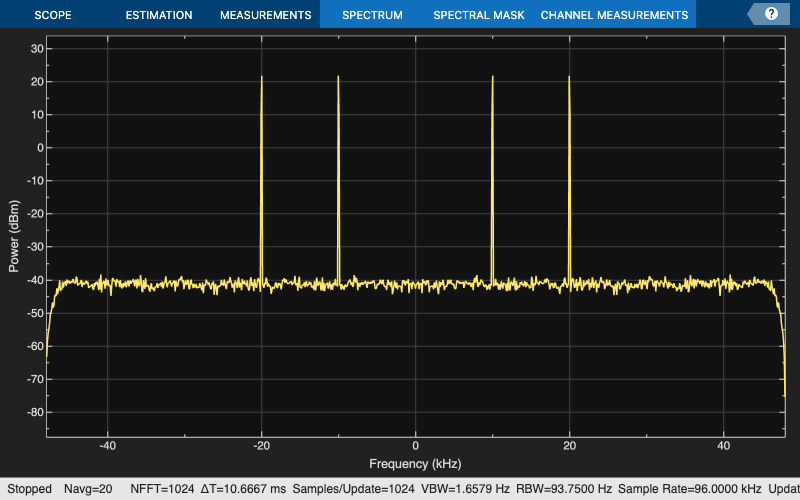The image size is (800, 500).
Task: Click the '-40' label on the frequency axis
Action: click(x=107, y=445)
